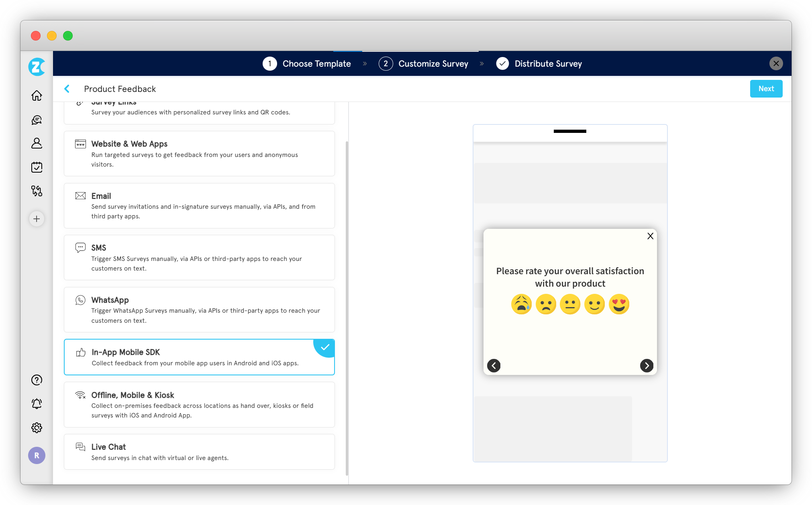The image size is (812, 505).
Task: Pick the smiling face emoji
Action: [x=594, y=304]
